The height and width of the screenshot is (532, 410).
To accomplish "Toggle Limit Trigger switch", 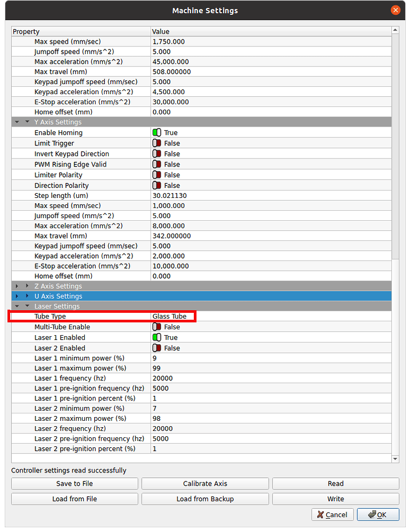I will point(157,143).
